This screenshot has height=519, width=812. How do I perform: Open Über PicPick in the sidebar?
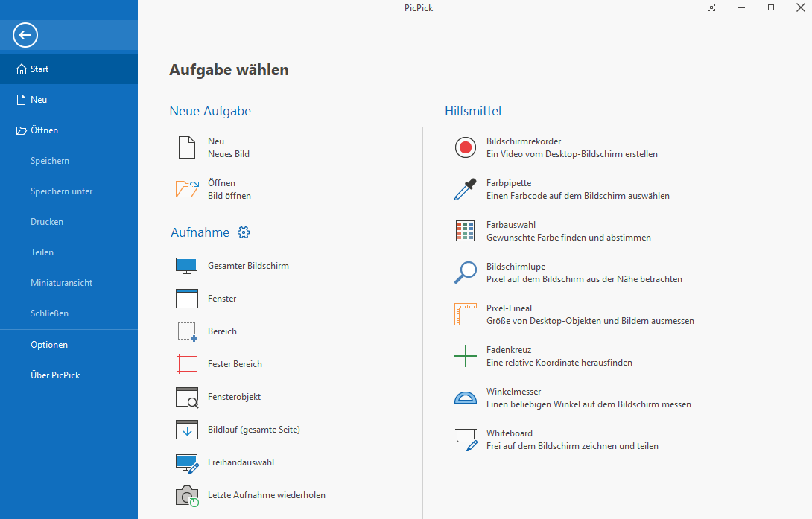pyautogui.click(x=69, y=375)
